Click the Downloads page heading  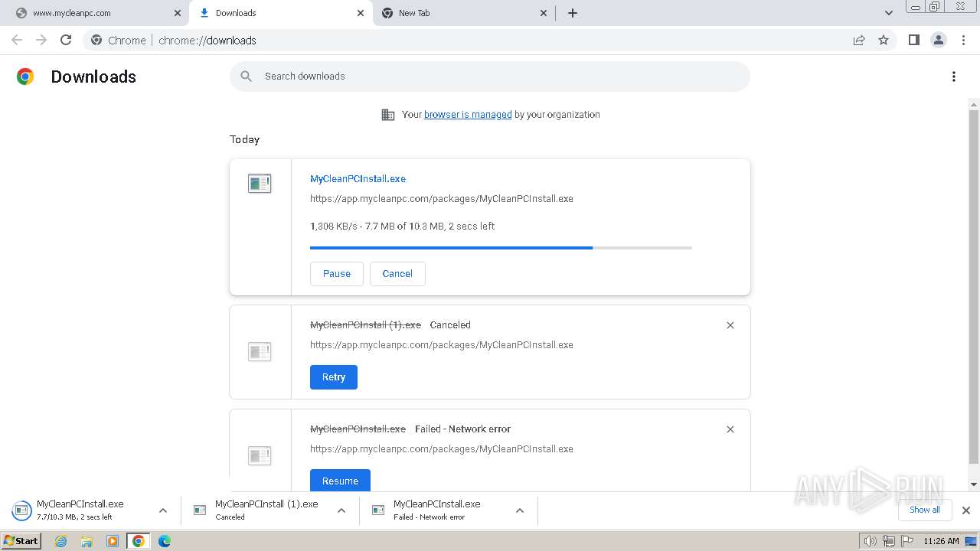pyautogui.click(x=93, y=77)
